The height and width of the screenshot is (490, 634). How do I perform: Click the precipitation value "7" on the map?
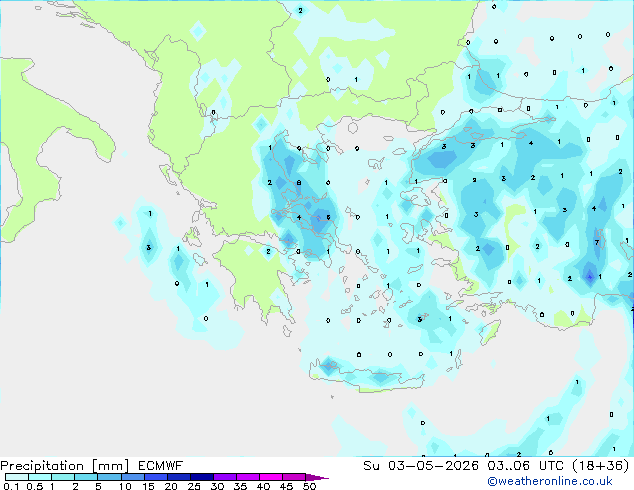(x=597, y=243)
